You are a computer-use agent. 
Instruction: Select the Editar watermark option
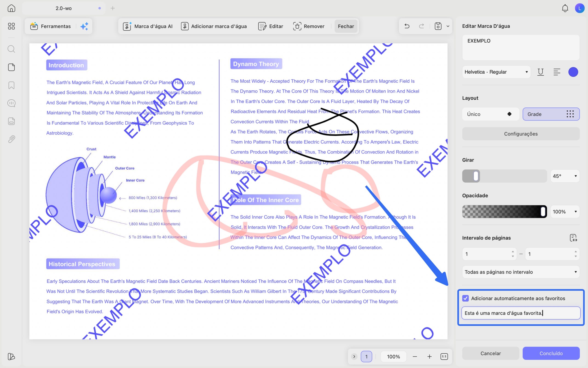[x=270, y=26]
